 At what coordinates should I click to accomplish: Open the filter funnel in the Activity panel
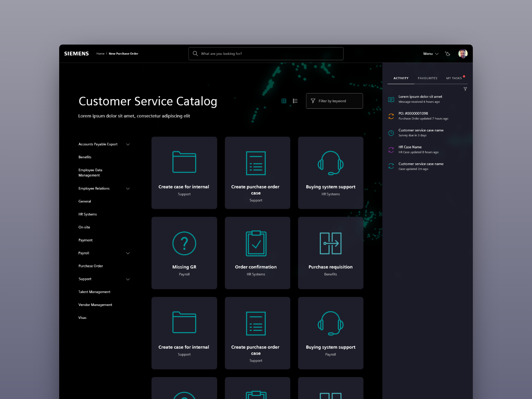pyautogui.click(x=465, y=89)
